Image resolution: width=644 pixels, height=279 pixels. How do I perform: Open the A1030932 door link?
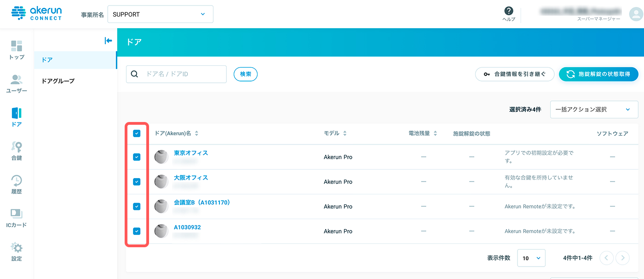187,227
